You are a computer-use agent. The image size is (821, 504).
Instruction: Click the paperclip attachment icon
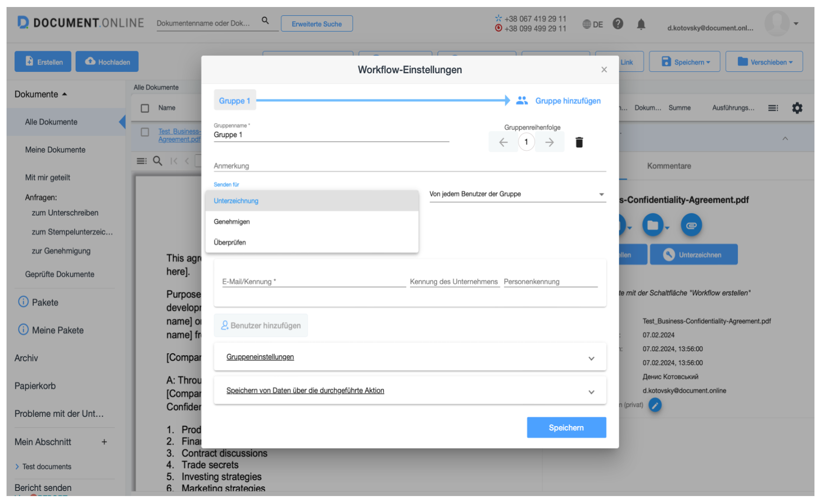coord(691,225)
